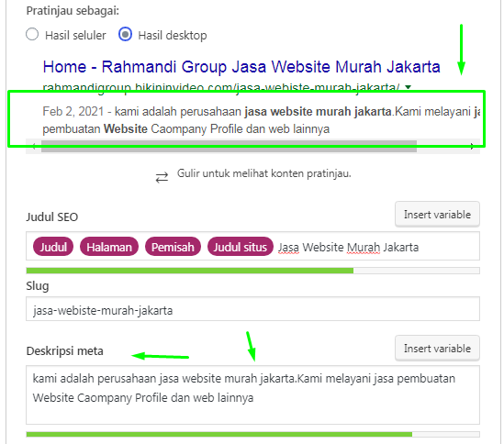The width and height of the screenshot is (504, 444).
Task: Click the meta description length progress bar
Action: coord(252,434)
